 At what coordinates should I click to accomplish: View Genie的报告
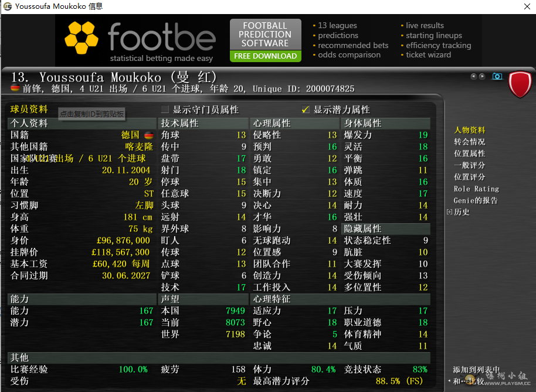point(475,200)
